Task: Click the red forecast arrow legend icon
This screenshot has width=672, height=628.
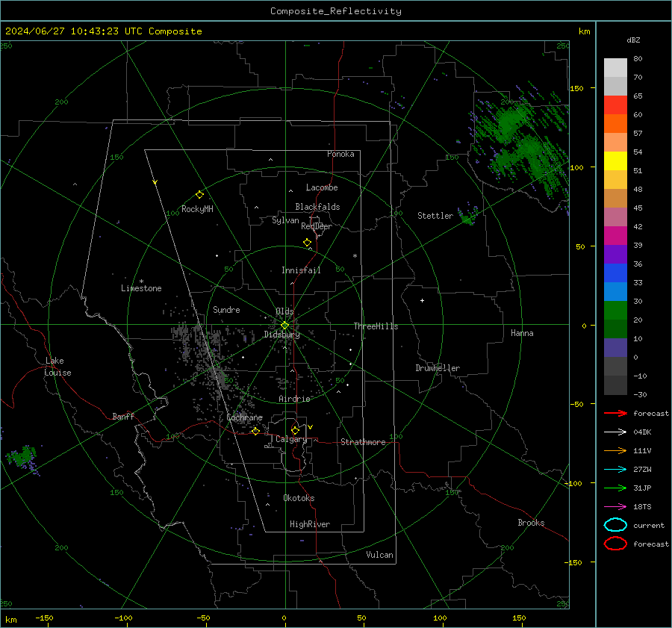Action: (615, 413)
